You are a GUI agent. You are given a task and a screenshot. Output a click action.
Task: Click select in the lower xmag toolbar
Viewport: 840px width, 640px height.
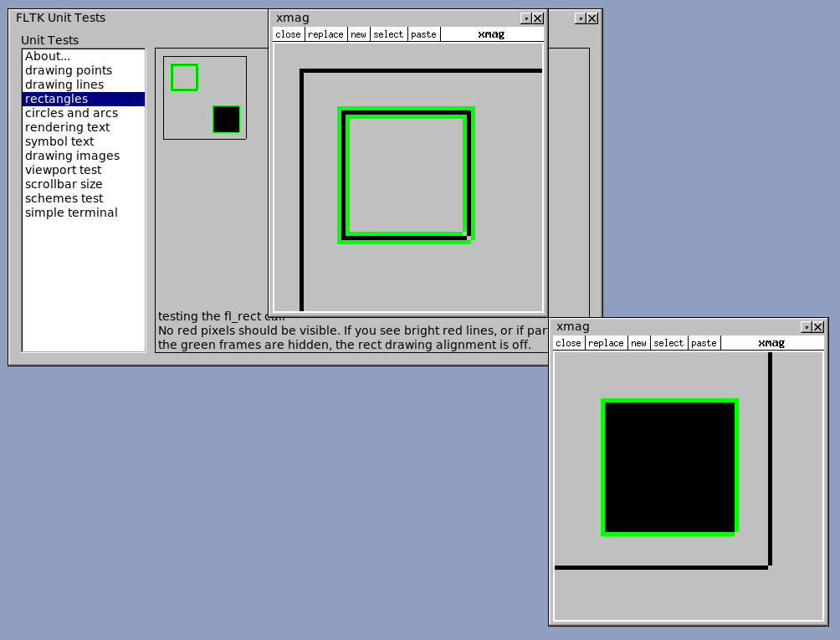pyautogui.click(x=668, y=343)
